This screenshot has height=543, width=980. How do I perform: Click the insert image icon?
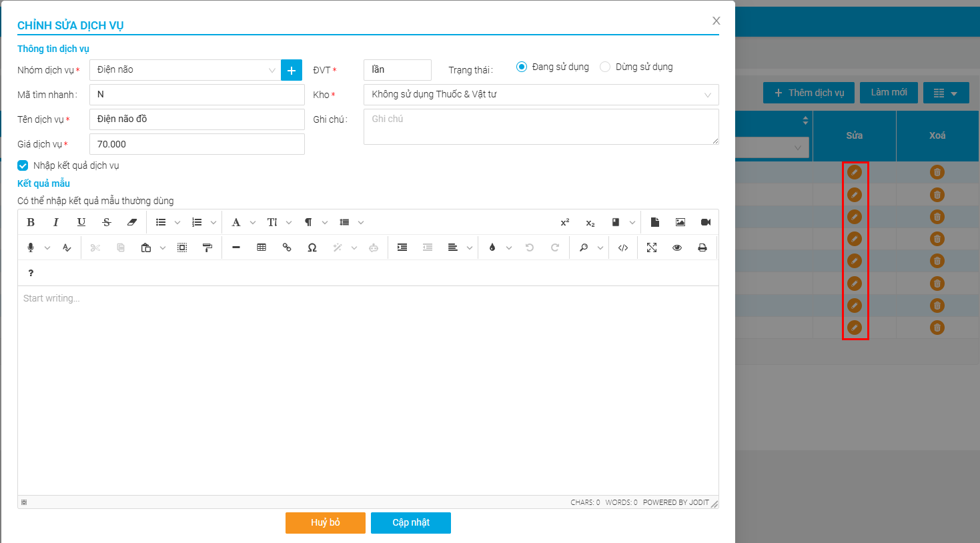(x=680, y=222)
